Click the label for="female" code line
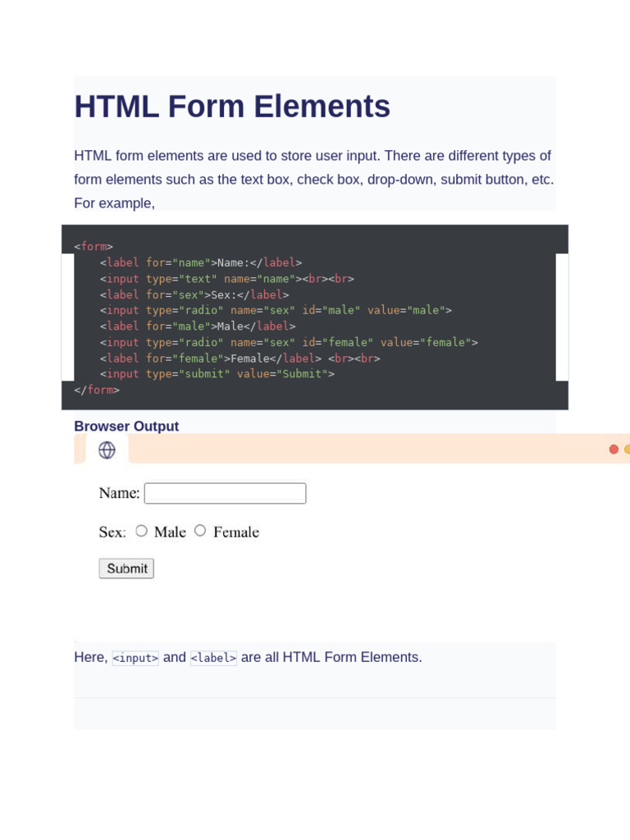This screenshot has height=840, width=630. tap(240, 358)
